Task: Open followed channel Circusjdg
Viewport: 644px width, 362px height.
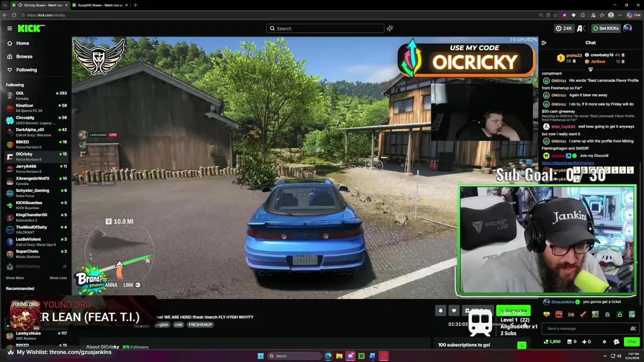Action: (35, 120)
